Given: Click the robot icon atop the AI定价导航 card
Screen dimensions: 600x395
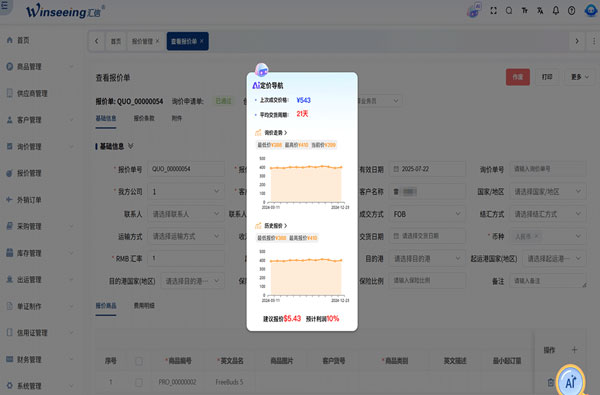Looking at the screenshot, I should [262, 70].
